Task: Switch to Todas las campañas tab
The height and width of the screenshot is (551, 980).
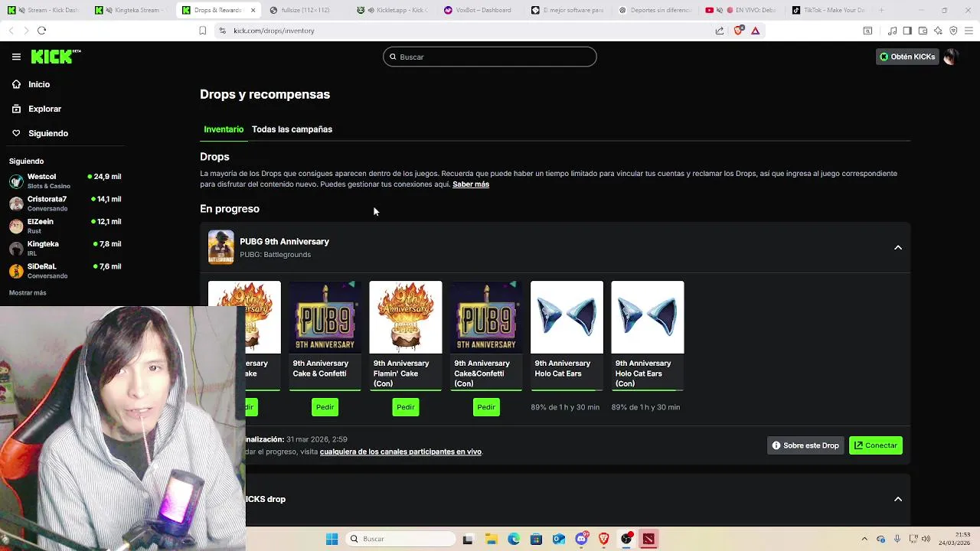Action: click(292, 129)
